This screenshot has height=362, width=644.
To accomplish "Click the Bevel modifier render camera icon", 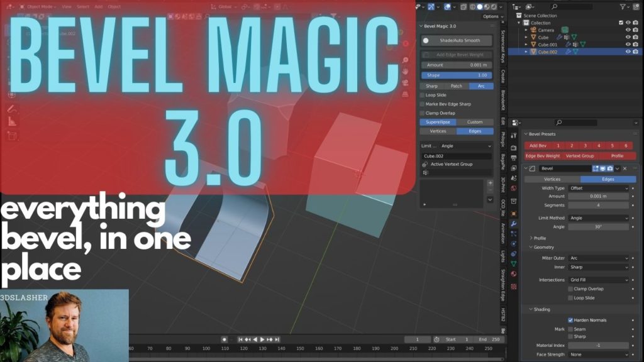I will 610,168.
